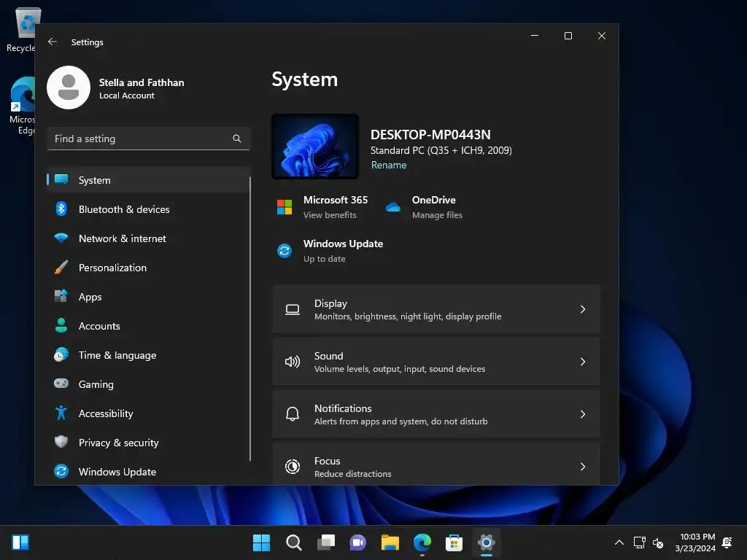Click the Focus circle icon

(x=293, y=467)
